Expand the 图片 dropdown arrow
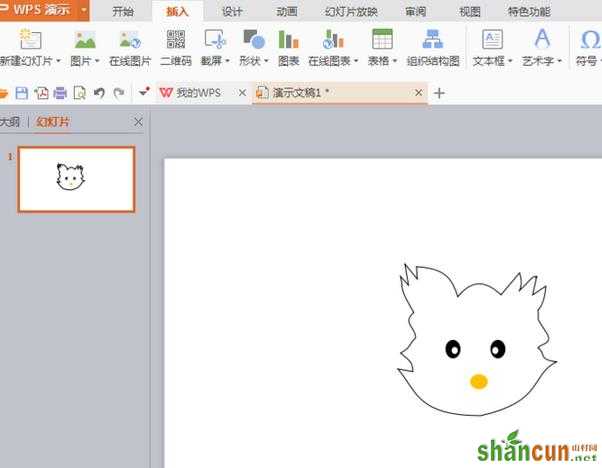 pos(97,61)
